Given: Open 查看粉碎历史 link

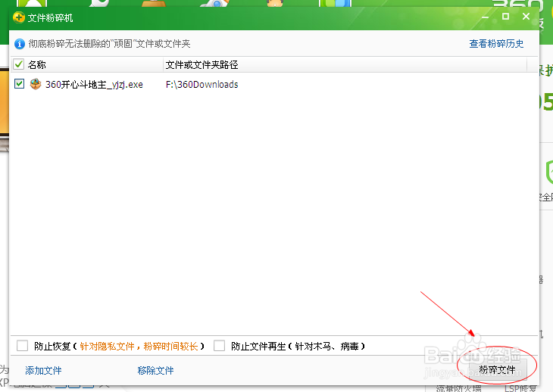Looking at the screenshot, I should point(496,44).
